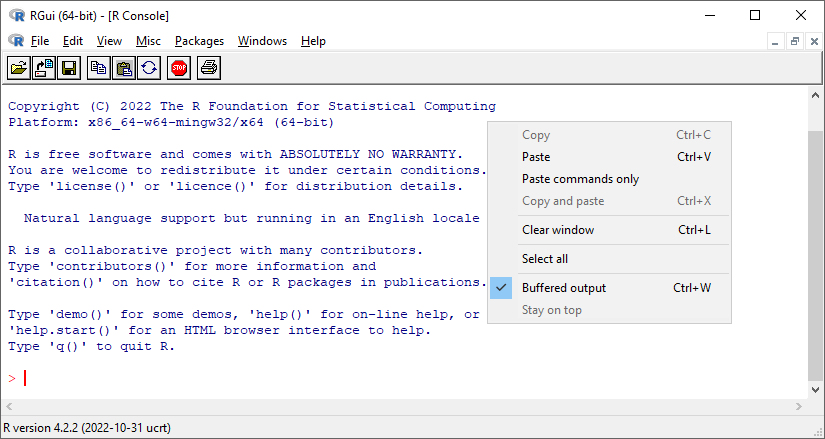Choose Select all in the context menu

coord(609,259)
